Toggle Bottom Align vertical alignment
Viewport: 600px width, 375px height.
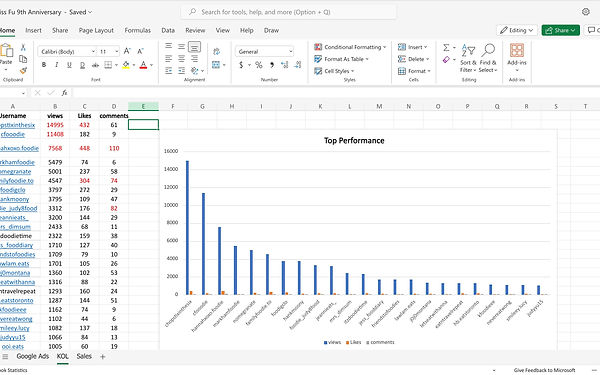[x=194, y=47]
